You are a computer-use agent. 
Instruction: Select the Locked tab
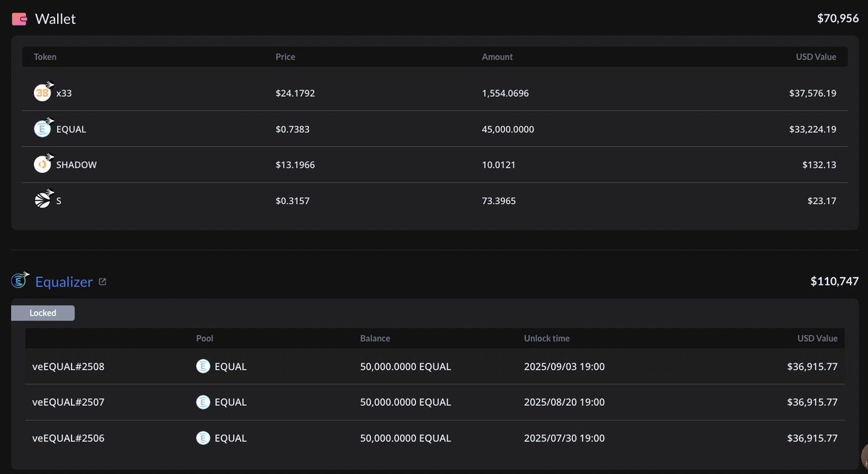[x=43, y=313]
